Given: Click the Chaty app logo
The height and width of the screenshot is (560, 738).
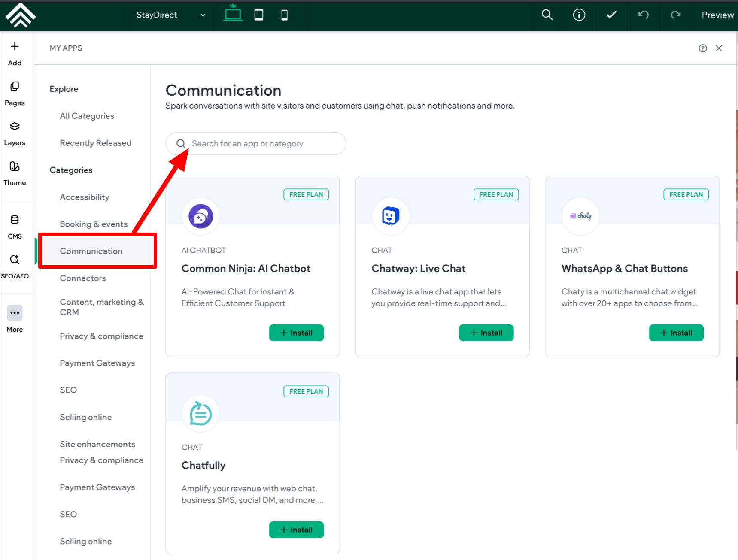Looking at the screenshot, I should [581, 216].
